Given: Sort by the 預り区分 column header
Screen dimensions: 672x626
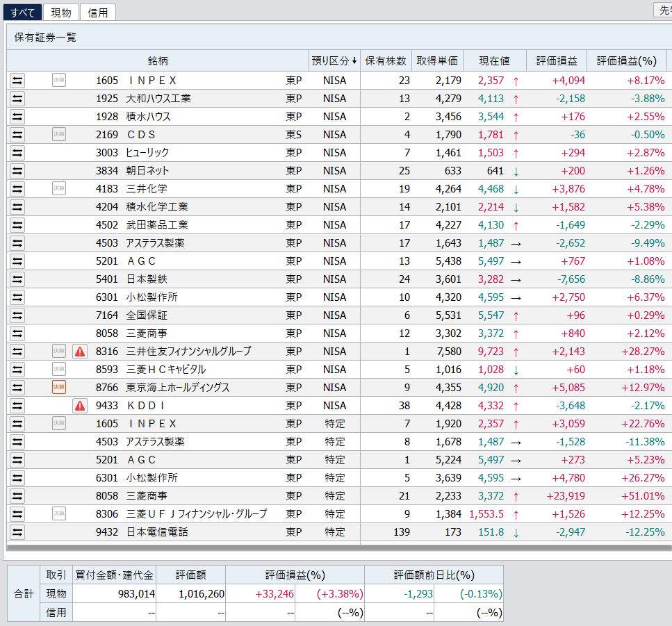Looking at the screenshot, I should pyautogui.click(x=334, y=61).
